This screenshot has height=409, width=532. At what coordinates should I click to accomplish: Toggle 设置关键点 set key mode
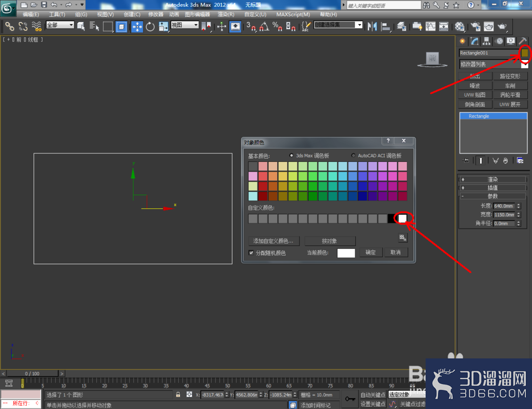click(372, 404)
